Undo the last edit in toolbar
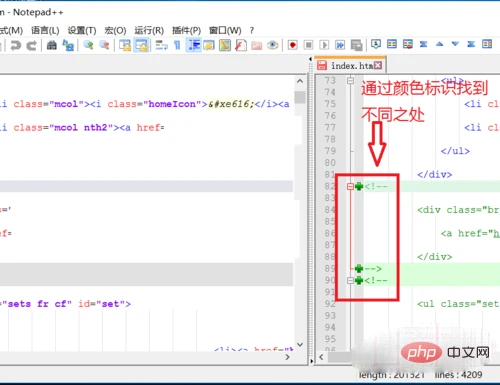This screenshot has width=500, height=385. pyautogui.click(x=15, y=45)
